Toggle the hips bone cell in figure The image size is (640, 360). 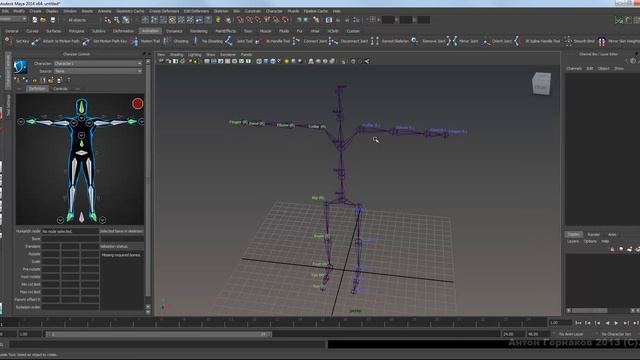tap(82, 153)
